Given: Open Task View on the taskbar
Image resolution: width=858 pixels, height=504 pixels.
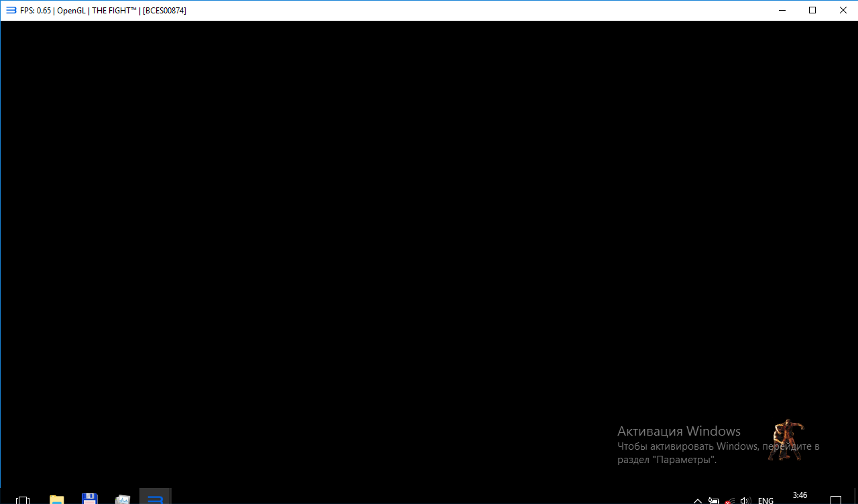Looking at the screenshot, I should coord(23,499).
